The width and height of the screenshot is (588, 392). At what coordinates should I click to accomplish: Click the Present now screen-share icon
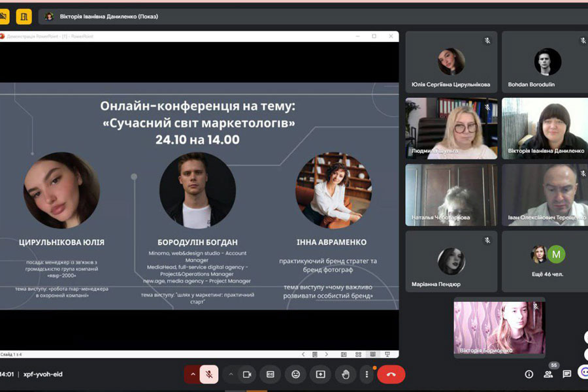tap(320, 374)
